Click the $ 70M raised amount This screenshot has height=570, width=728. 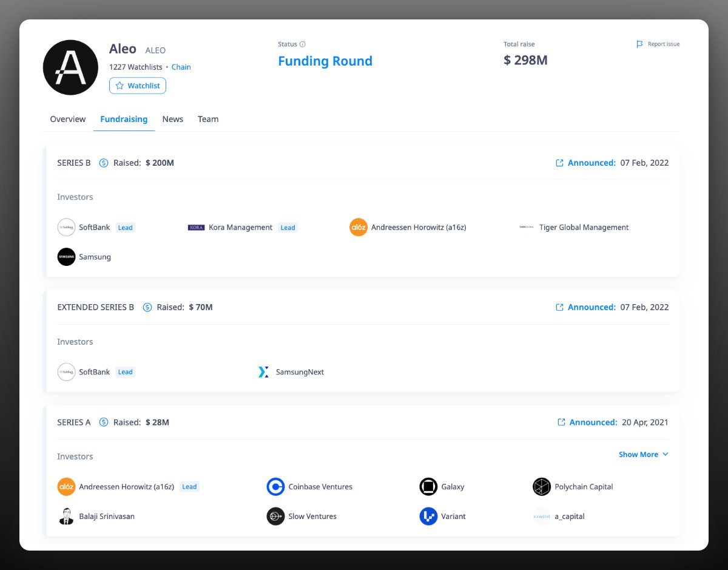pos(201,307)
